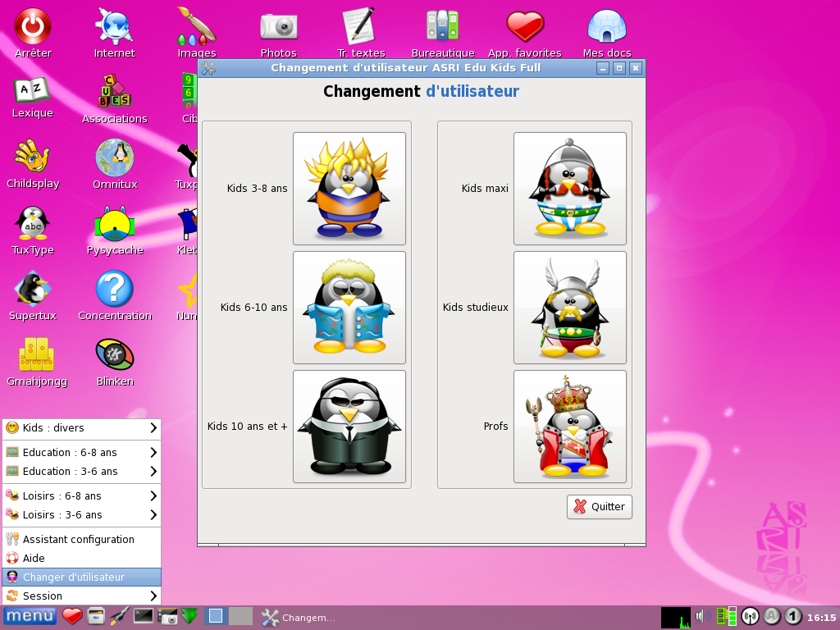
Task: Click the green down-arrow taskbar icon
Action: pos(189,616)
